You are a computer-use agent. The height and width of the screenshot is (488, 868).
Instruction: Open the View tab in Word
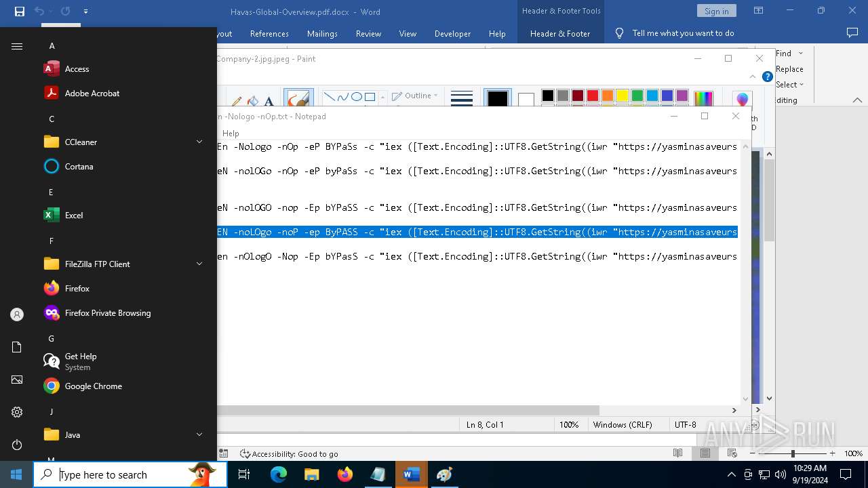click(408, 33)
